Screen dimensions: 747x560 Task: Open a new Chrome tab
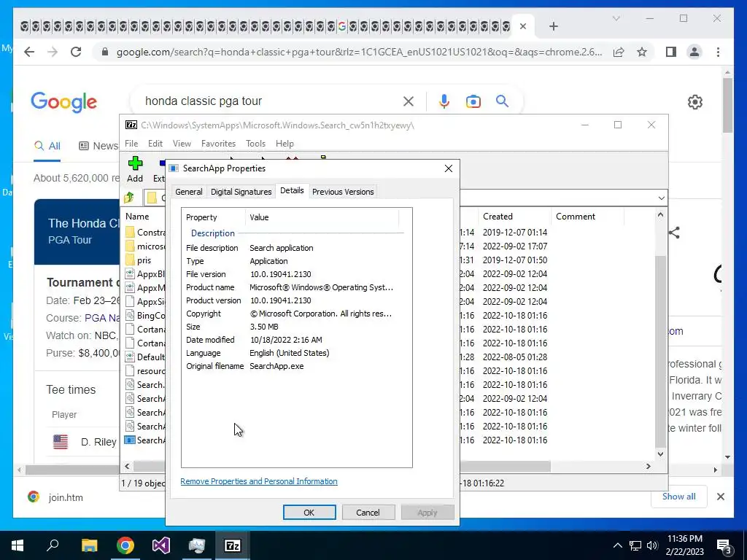[x=553, y=26]
